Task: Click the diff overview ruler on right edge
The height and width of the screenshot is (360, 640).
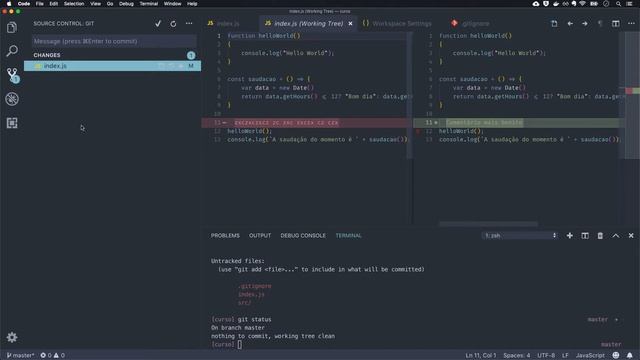Action: tap(632, 95)
